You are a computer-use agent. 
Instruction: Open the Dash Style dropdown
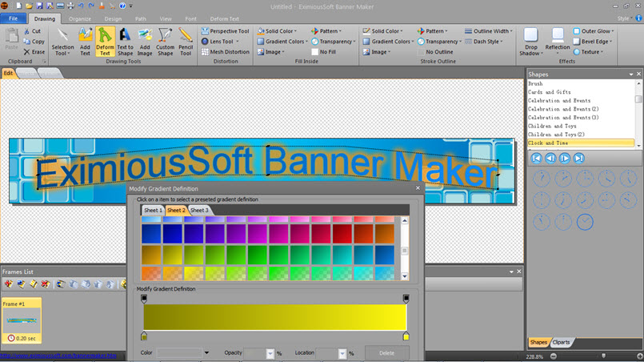coord(484,42)
